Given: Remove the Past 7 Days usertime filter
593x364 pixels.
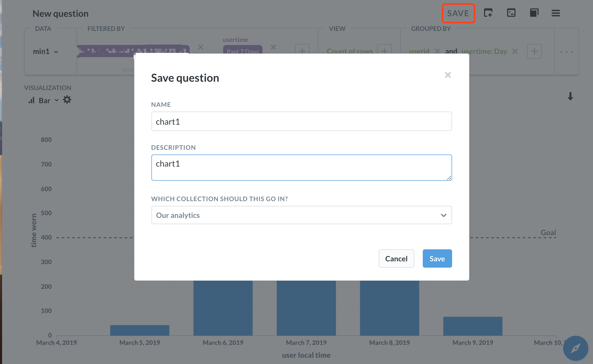Looking at the screenshot, I should 273,47.
